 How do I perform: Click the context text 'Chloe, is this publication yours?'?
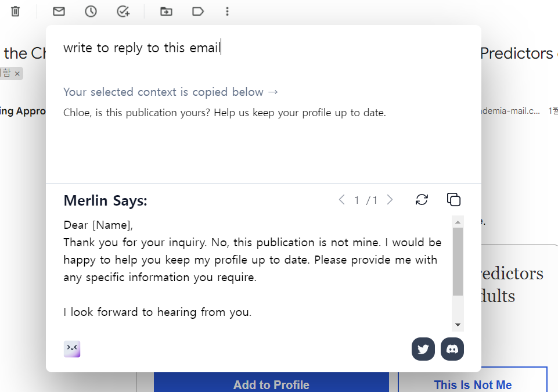136,113
